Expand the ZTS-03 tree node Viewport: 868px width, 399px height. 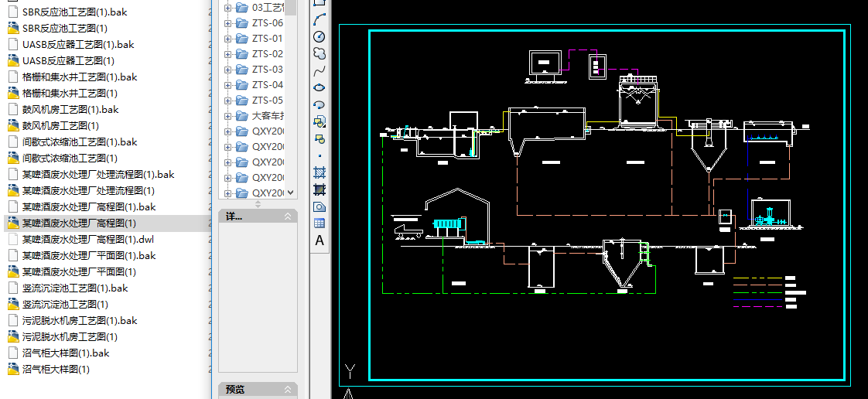click(227, 70)
